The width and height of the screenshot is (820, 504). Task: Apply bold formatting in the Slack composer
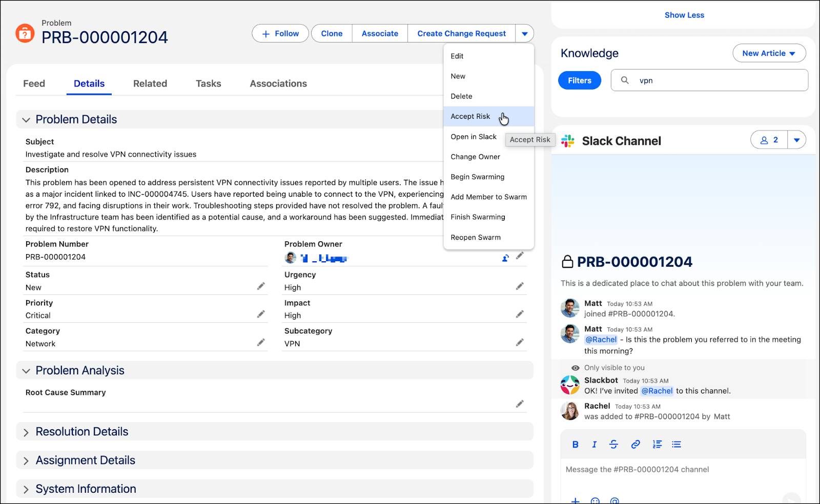pyautogui.click(x=575, y=445)
